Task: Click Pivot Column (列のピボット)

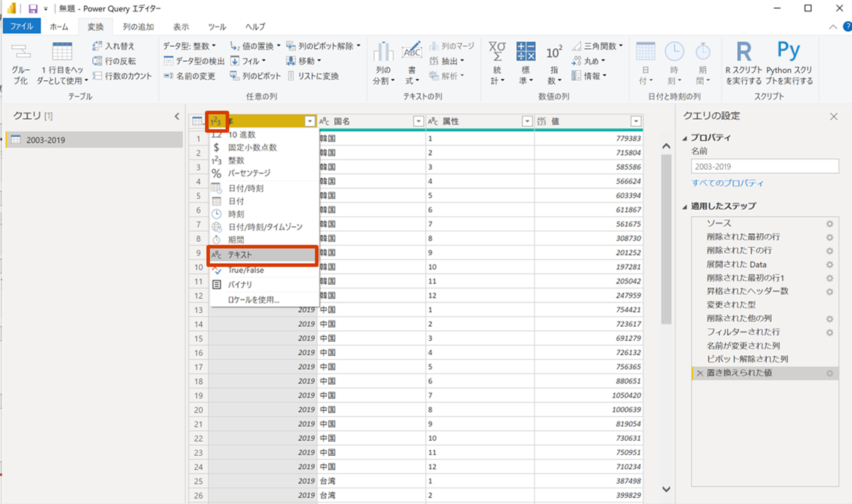Action: pyautogui.click(x=255, y=76)
